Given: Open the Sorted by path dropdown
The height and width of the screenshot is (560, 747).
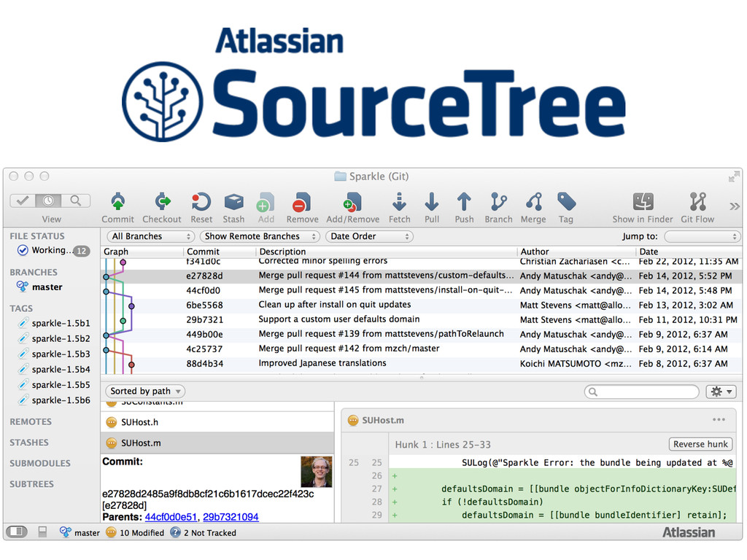Looking at the screenshot, I should [x=145, y=391].
